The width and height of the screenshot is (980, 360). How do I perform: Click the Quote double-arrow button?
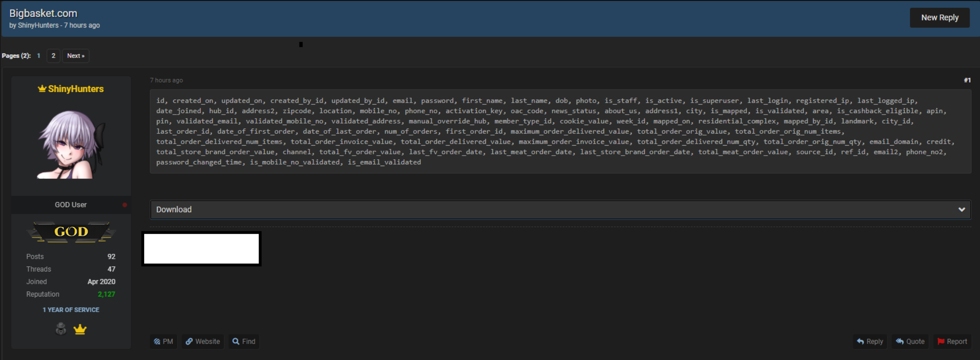point(910,341)
